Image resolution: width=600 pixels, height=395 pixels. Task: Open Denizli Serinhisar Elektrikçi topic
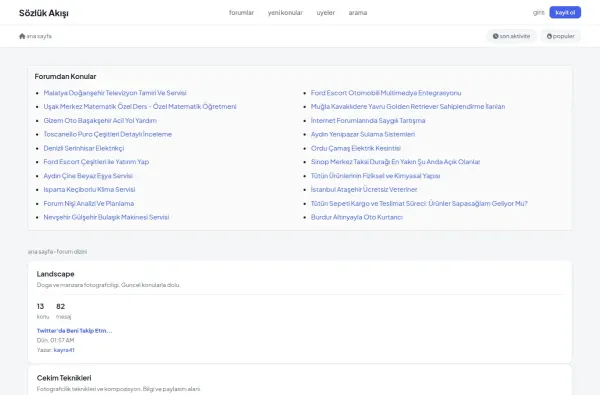(84, 148)
